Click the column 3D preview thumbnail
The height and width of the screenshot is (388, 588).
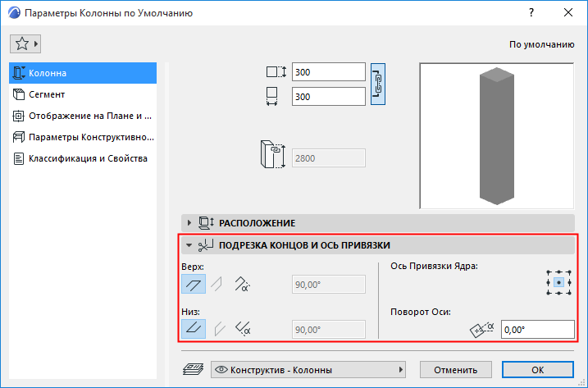(x=496, y=136)
